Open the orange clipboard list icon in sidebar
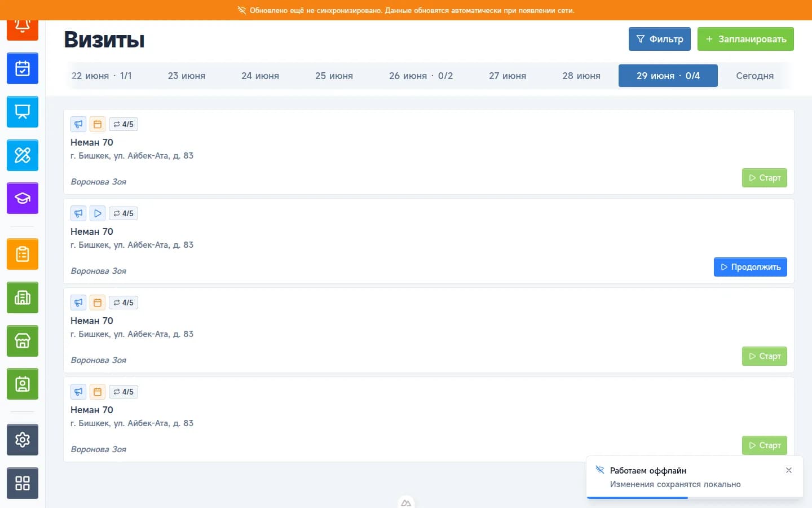This screenshot has width=812, height=508. [x=23, y=254]
